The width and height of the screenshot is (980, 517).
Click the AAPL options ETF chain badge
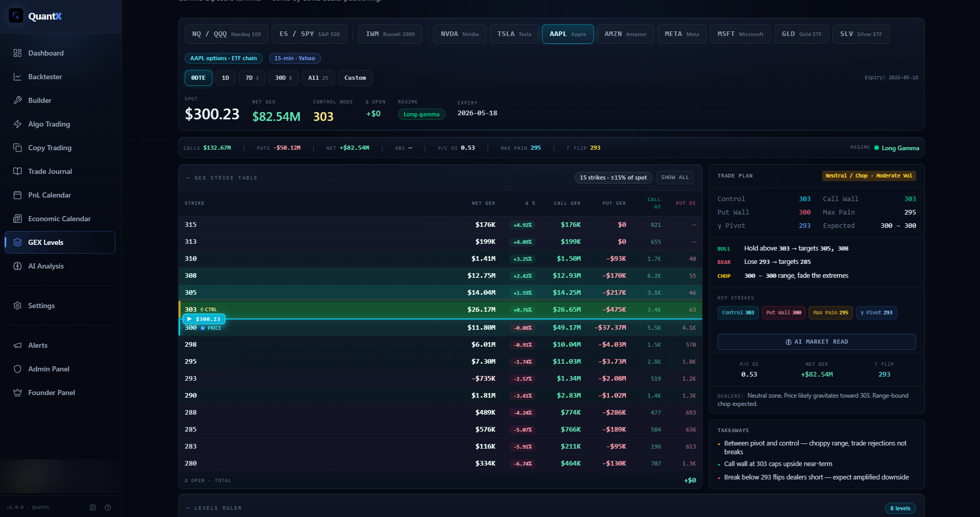tap(224, 58)
